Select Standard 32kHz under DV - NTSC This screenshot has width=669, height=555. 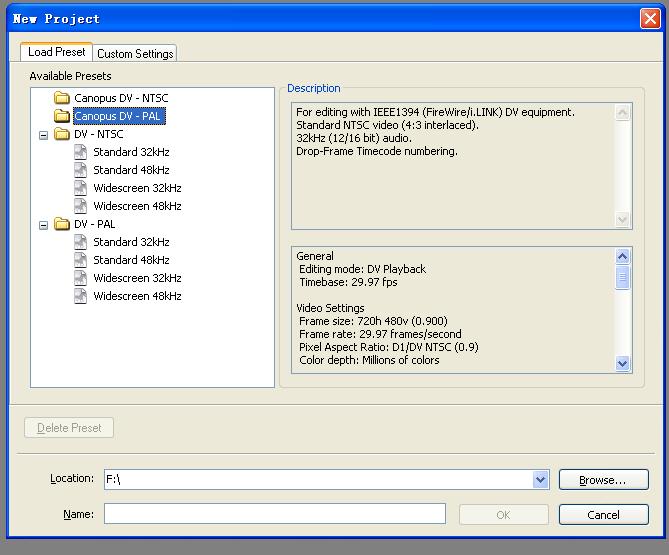131,152
